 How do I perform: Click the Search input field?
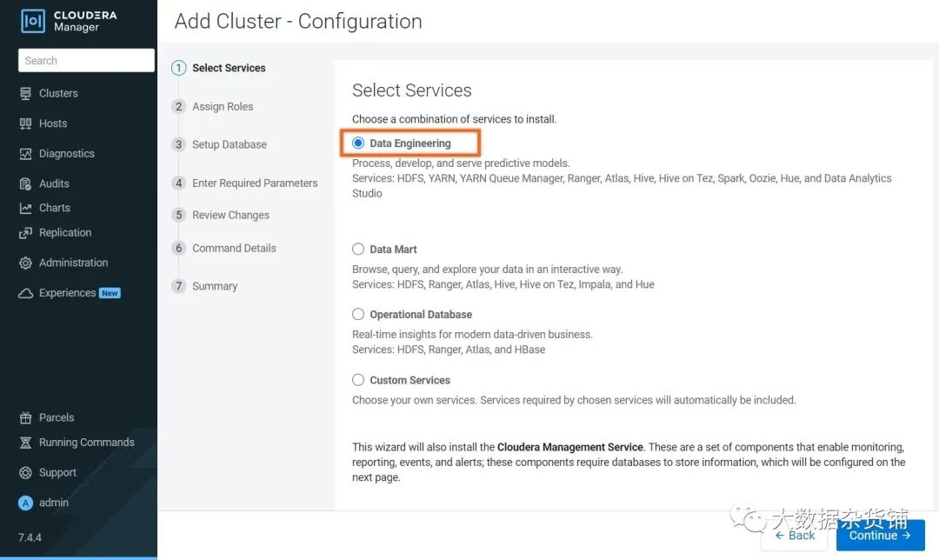tap(86, 61)
